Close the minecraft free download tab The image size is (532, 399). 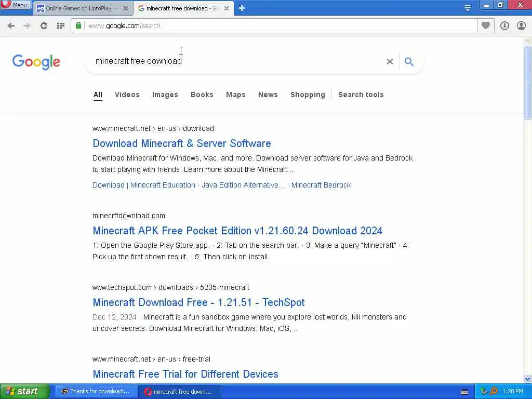[227, 8]
